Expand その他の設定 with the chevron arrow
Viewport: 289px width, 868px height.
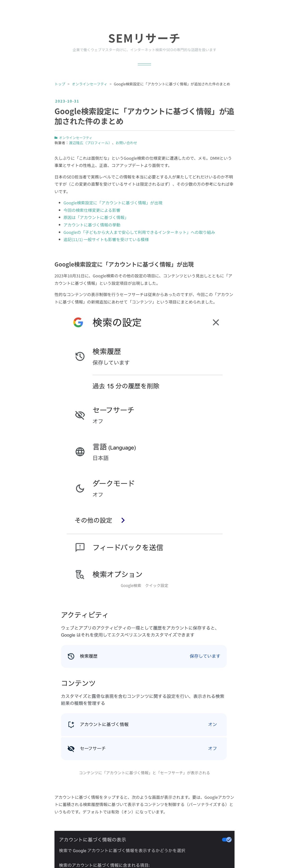coord(123,520)
